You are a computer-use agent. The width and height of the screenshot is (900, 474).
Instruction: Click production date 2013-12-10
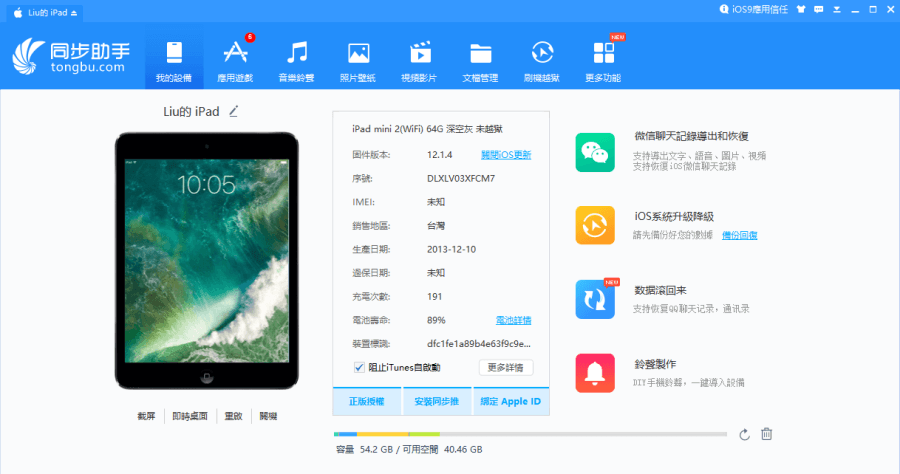(451, 249)
